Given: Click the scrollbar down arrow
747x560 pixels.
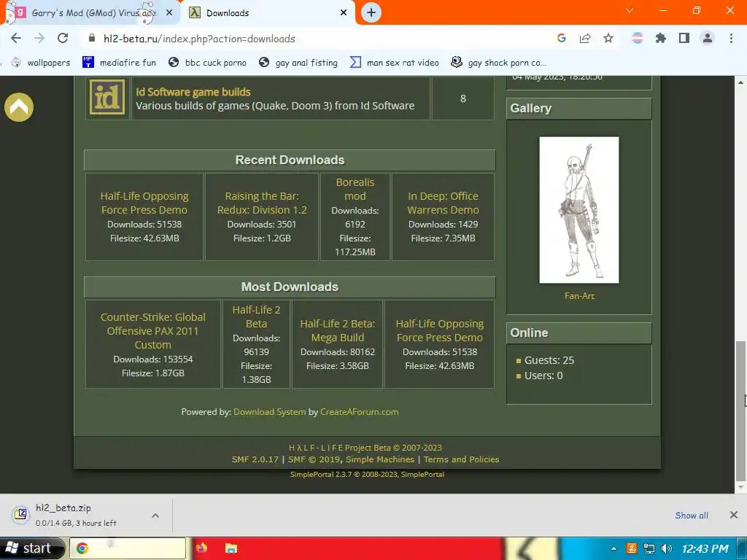Looking at the screenshot, I should pos(740,487).
